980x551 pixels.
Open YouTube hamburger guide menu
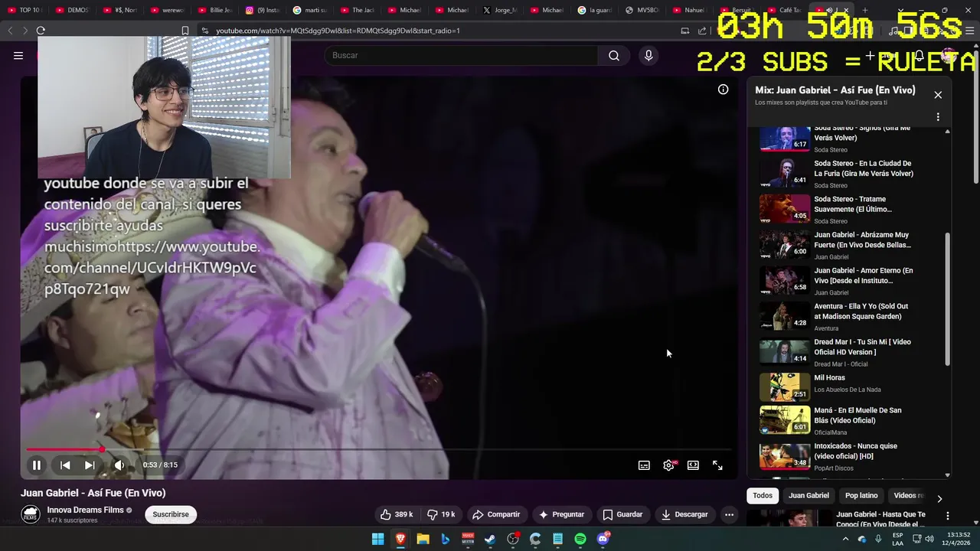(18, 55)
